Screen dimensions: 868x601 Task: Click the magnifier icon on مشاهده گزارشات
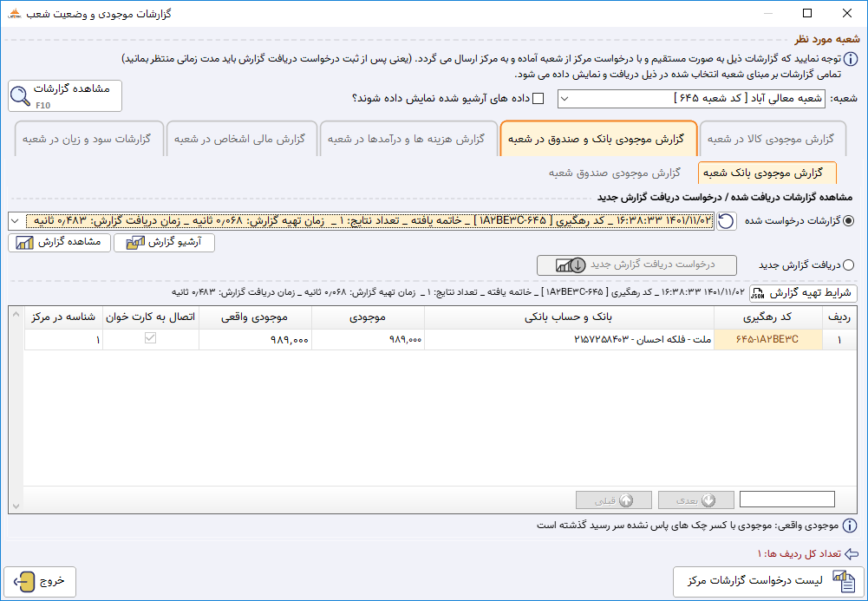pos(21,96)
